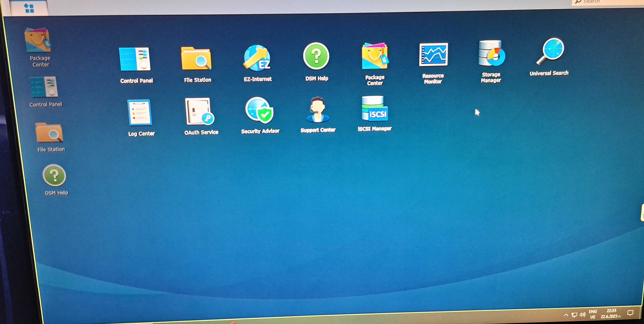Switch ENG US input language

tap(593, 314)
